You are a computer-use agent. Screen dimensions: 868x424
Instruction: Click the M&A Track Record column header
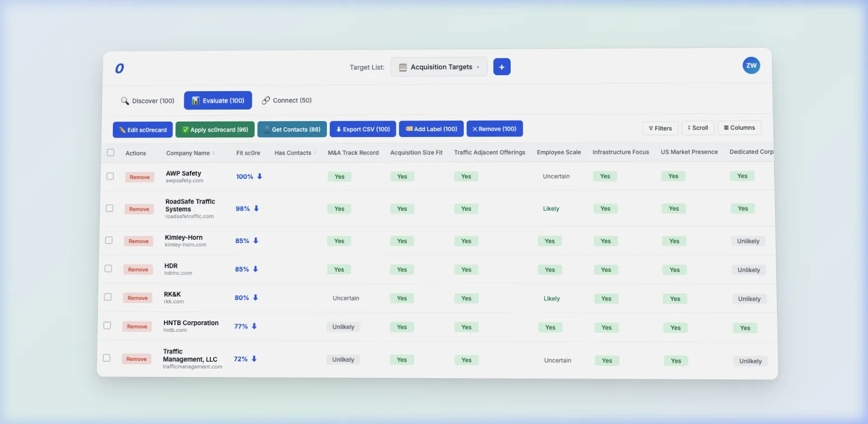[353, 153]
